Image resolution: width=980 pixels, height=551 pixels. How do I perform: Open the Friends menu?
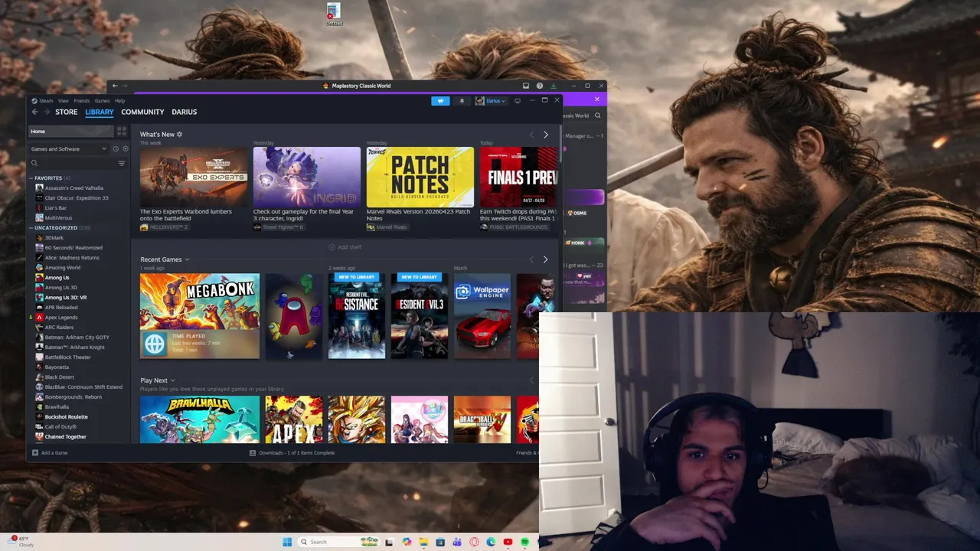82,100
